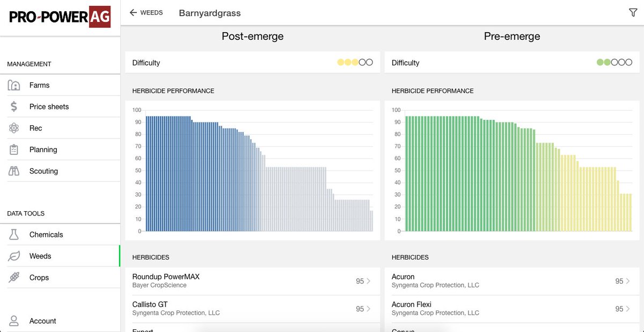Expand the Acuron Flexi chevron
This screenshot has height=332, width=644.
628,309
